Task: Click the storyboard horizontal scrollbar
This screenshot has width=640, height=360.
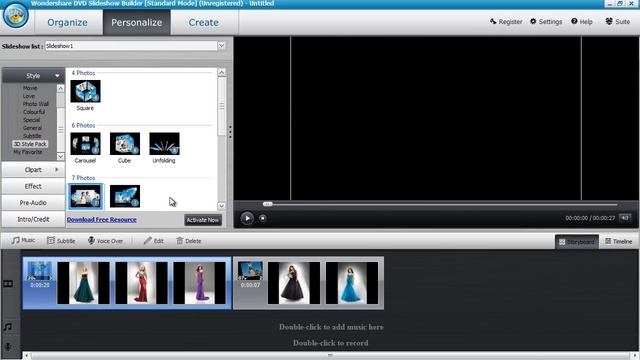Action: pyautogui.click(x=330, y=356)
